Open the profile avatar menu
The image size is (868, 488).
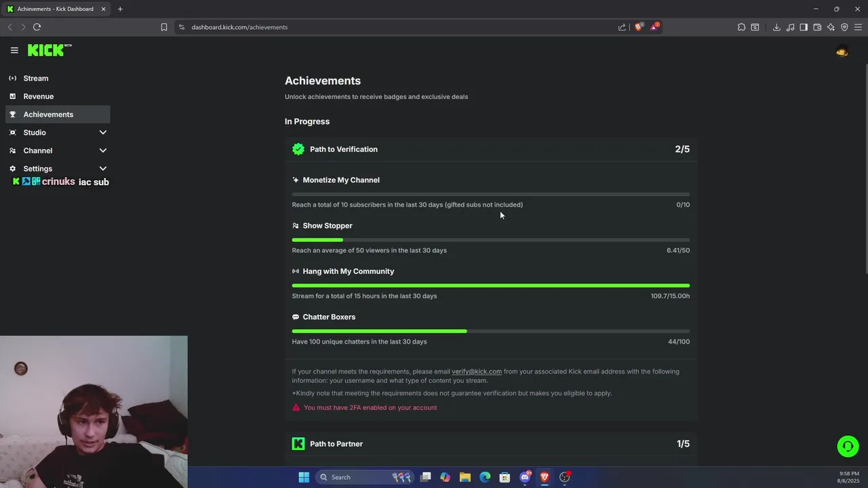coord(842,51)
